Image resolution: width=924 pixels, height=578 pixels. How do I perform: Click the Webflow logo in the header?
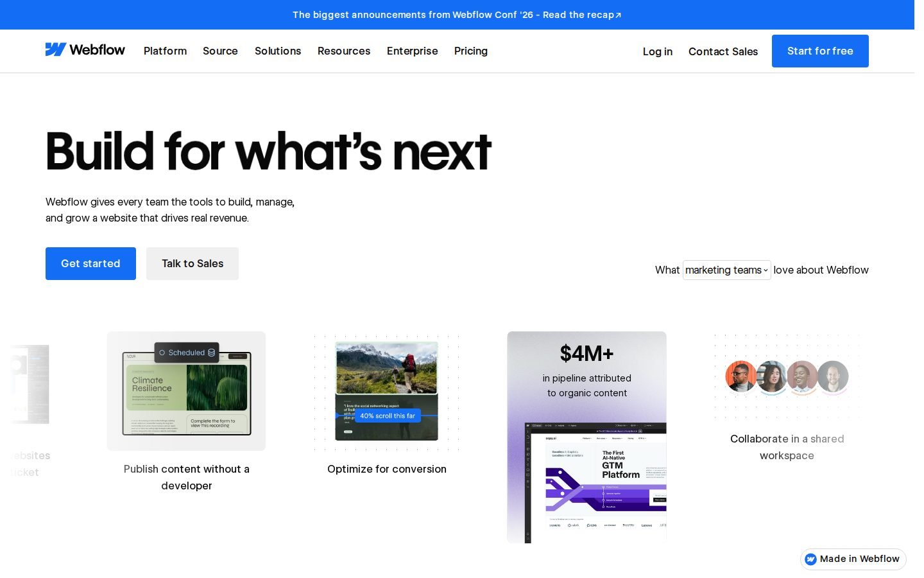click(85, 49)
